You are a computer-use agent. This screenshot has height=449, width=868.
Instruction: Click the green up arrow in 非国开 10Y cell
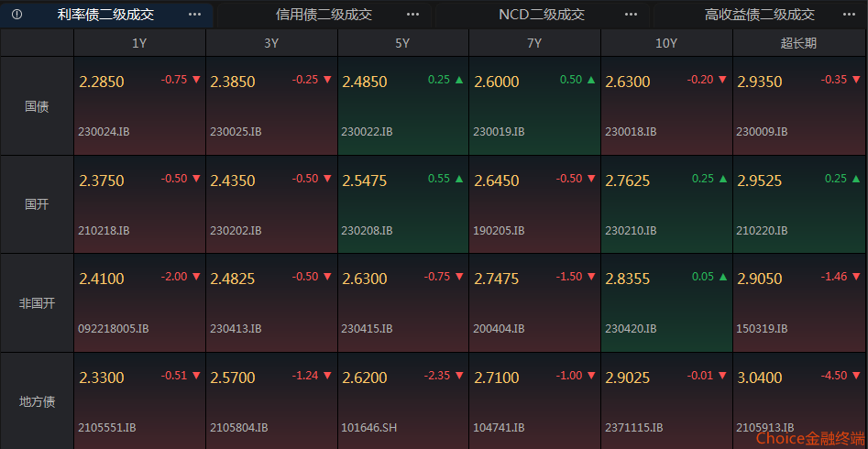click(722, 277)
